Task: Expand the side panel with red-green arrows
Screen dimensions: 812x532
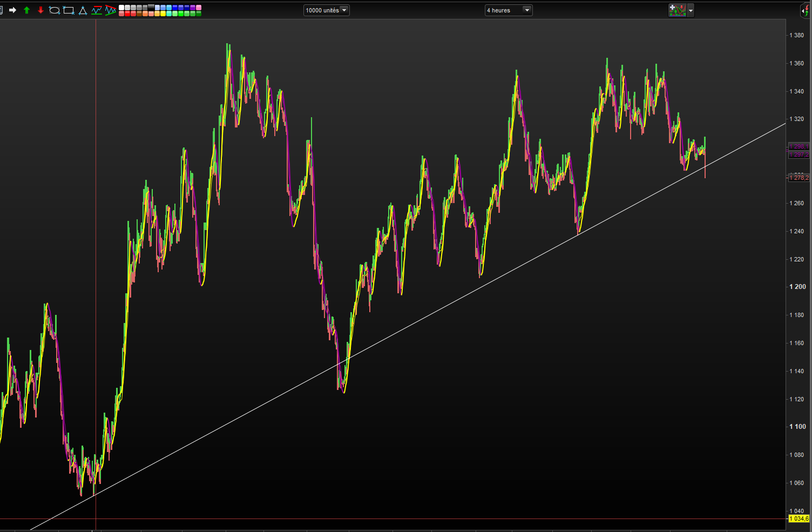Action: pyautogui.click(x=806, y=11)
